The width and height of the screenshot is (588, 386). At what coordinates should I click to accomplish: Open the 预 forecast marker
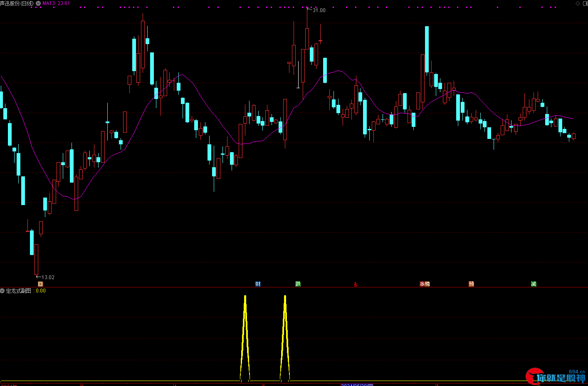tap(471, 284)
